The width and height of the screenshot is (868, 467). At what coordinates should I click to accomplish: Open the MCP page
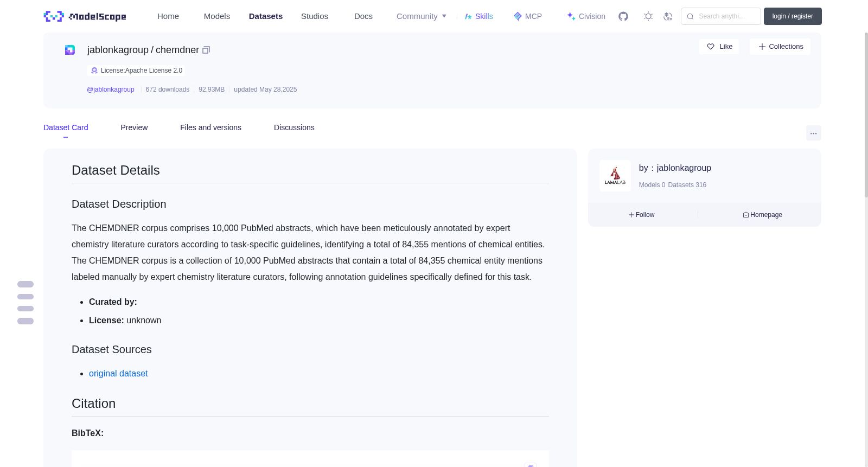point(528,16)
